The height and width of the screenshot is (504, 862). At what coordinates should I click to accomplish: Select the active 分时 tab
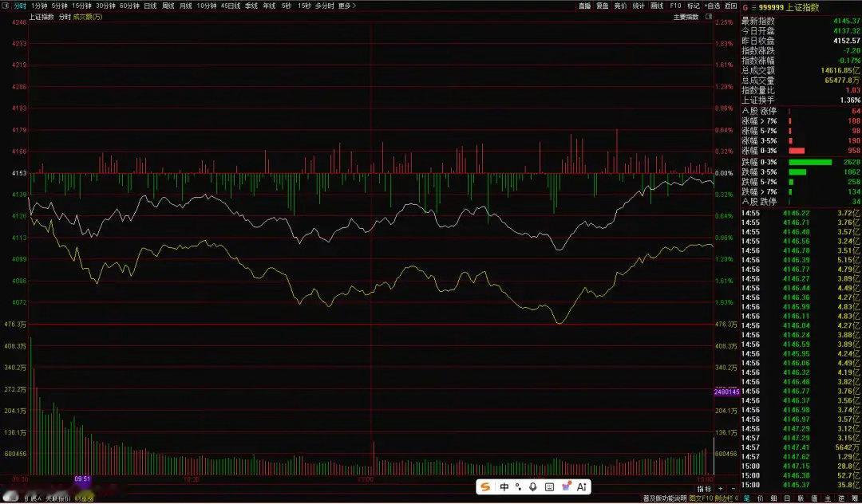tap(20, 6)
